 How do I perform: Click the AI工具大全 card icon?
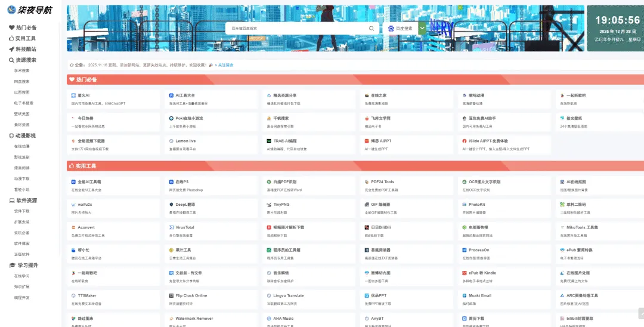[171, 95]
